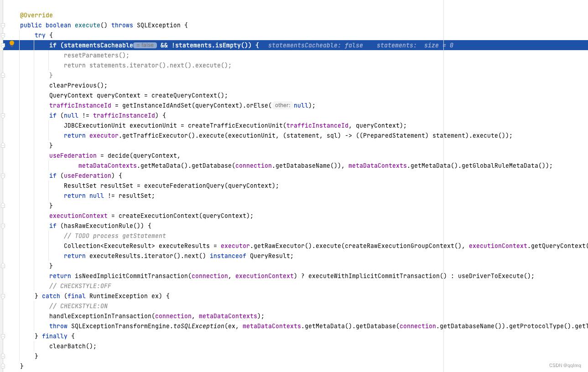Toggle a breakpoint on the final return statement
Viewport: 588px width, 372px height.
[x=11, y=276]
